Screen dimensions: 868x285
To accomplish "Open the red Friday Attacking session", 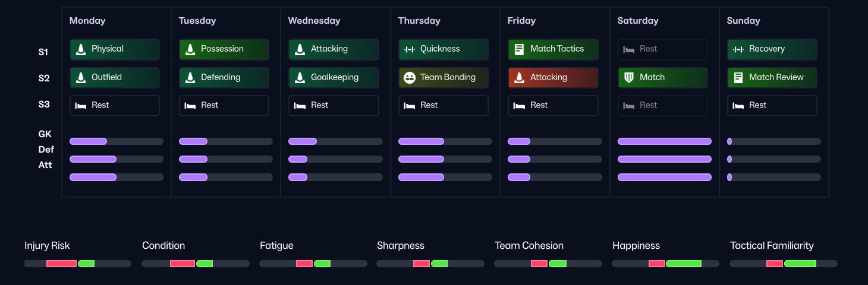I will 553,78.
